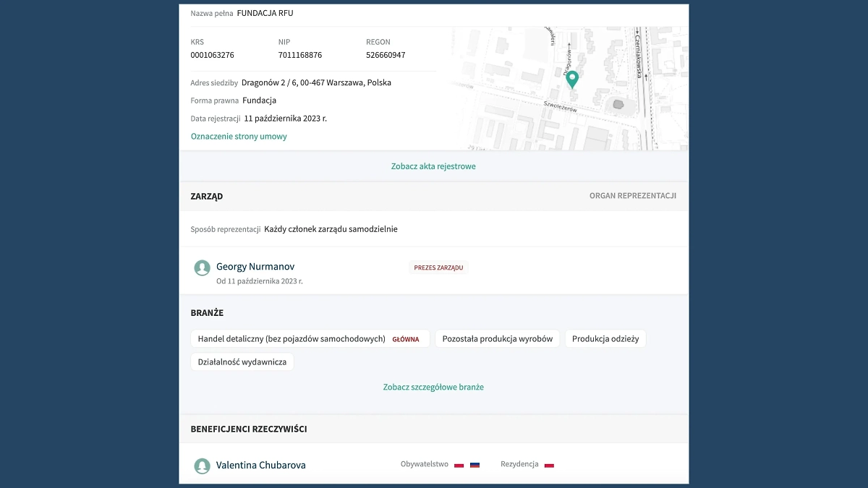Screen dimensions: 868x488
Task: Click the KRS number 0001063276
Action: (212, 54)
